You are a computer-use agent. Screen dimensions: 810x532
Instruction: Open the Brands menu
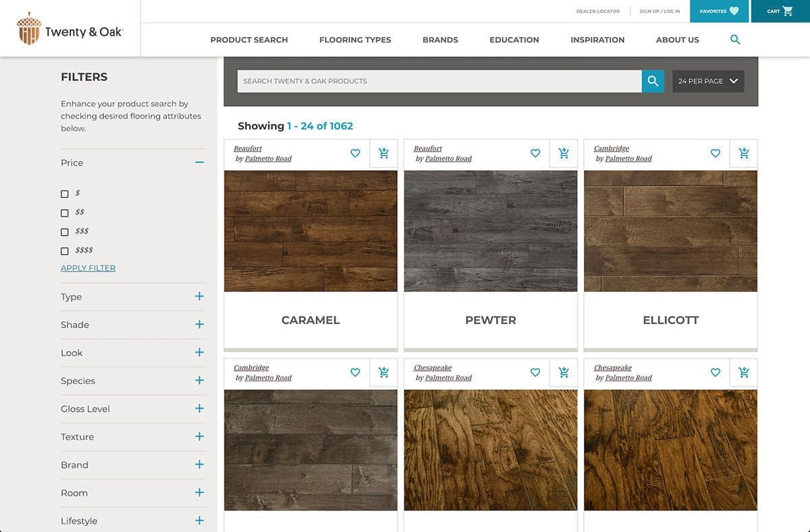(x=440, y=40)
